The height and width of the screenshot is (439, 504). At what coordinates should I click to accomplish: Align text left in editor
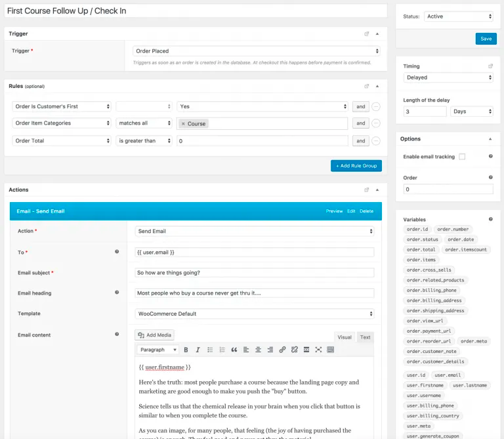point(246,350)
